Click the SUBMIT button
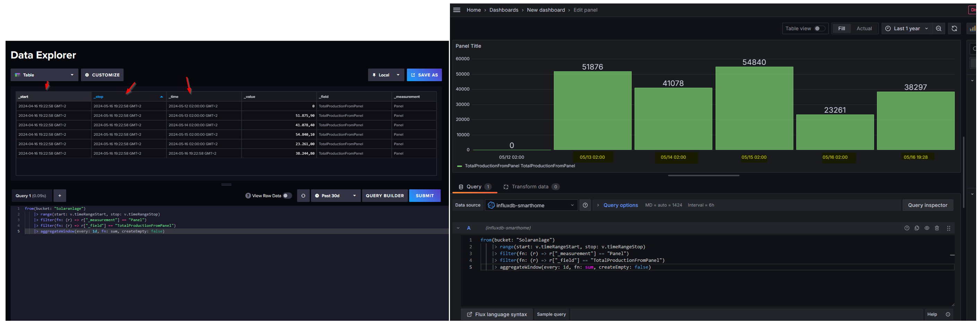Image resolution: width=980 pixels, height=327 pixels. (425, 196)
